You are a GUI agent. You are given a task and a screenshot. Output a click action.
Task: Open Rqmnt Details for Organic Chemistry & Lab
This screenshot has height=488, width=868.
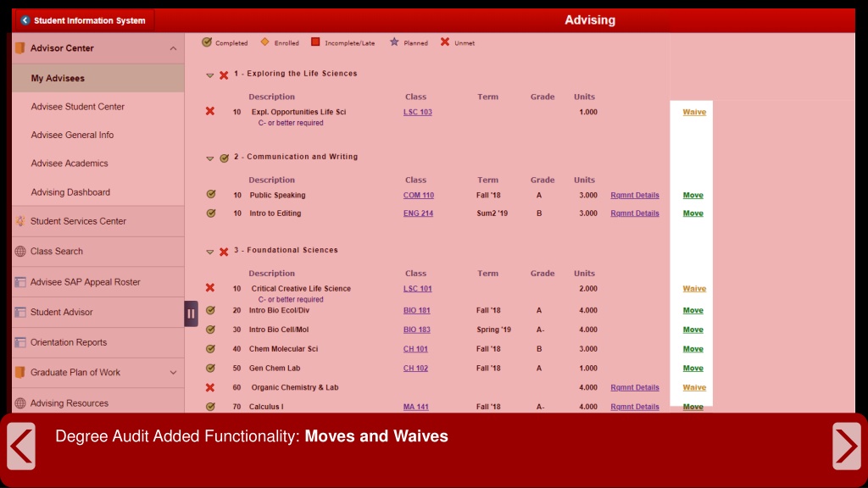pyautogui.click(x=635, y=387)
